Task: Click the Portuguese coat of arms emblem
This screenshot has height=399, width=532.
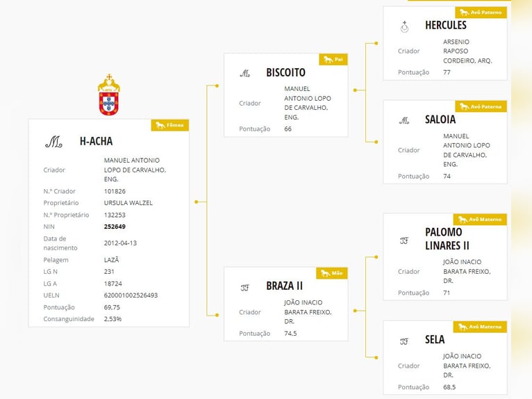Action: point(109,95)
